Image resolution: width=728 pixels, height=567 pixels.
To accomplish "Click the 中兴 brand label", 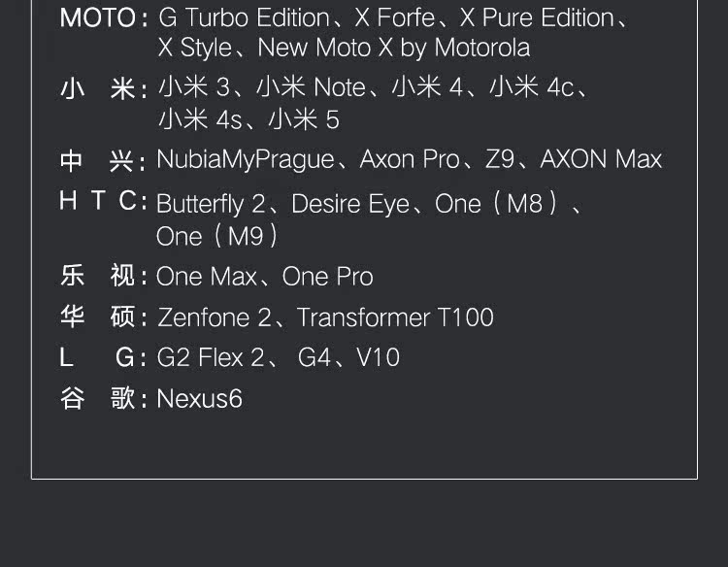I will tap(97, 160).
